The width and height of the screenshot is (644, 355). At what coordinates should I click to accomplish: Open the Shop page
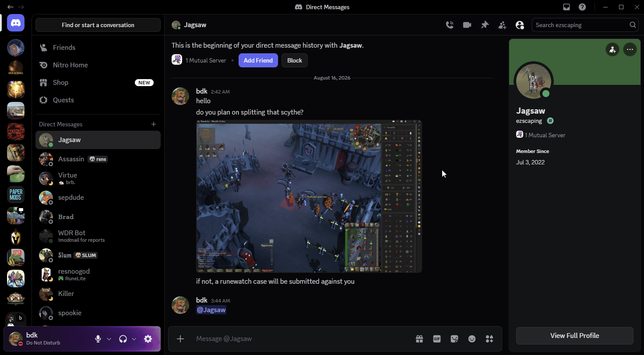pos(98,82)
